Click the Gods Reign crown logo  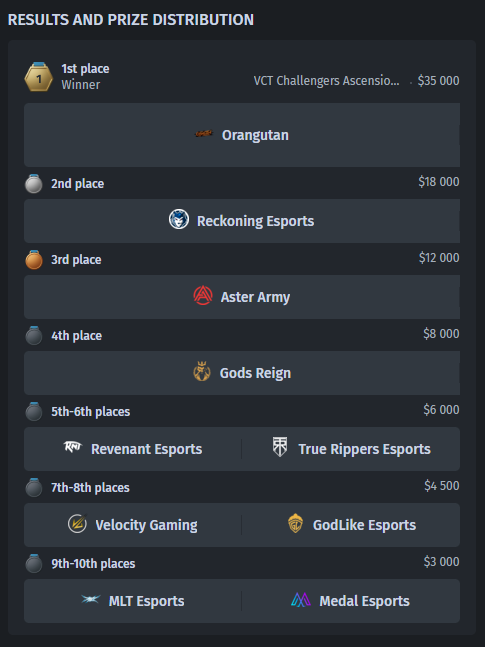coord(202,371)
